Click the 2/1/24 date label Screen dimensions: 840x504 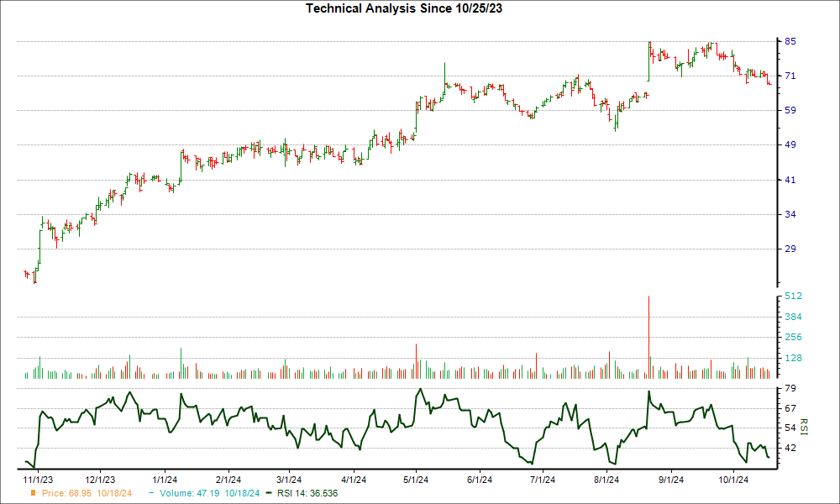[228, 480]
